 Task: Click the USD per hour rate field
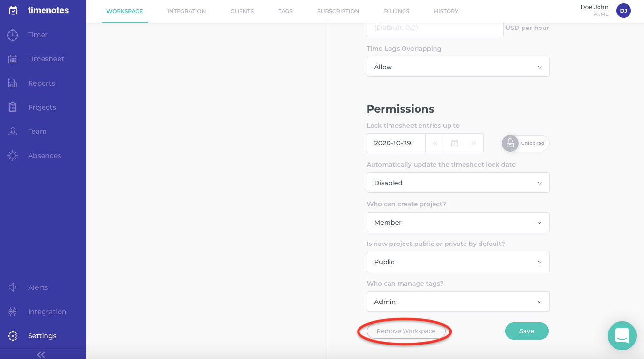coord(435,29)
